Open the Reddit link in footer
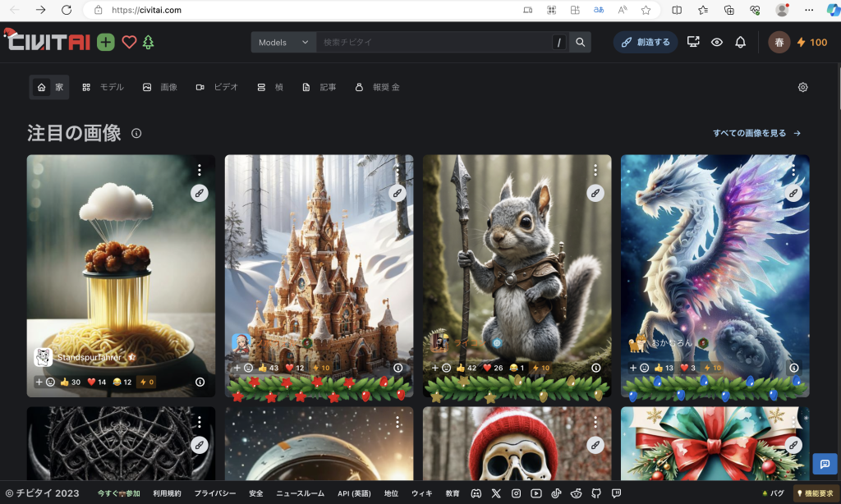 pos(576,493)
